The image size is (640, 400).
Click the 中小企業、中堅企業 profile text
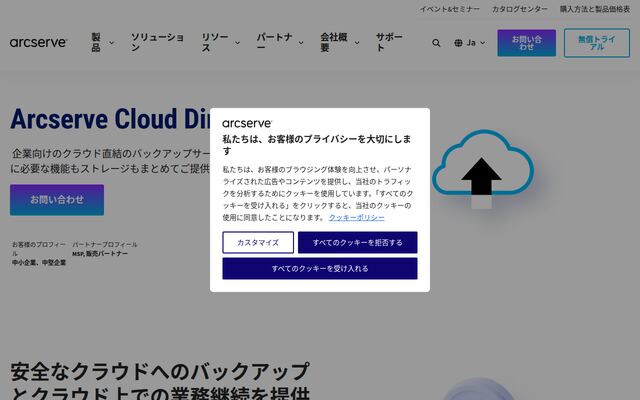(39, 262)
